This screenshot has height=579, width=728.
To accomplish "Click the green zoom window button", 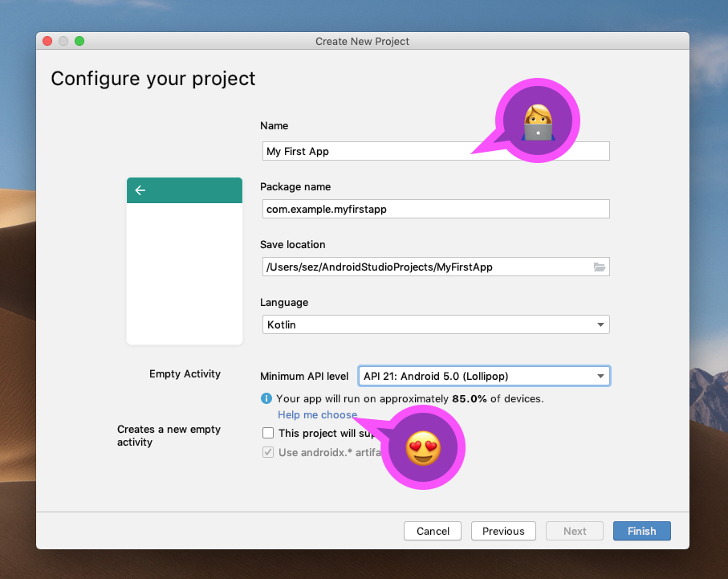I will [x=79, y=41].
